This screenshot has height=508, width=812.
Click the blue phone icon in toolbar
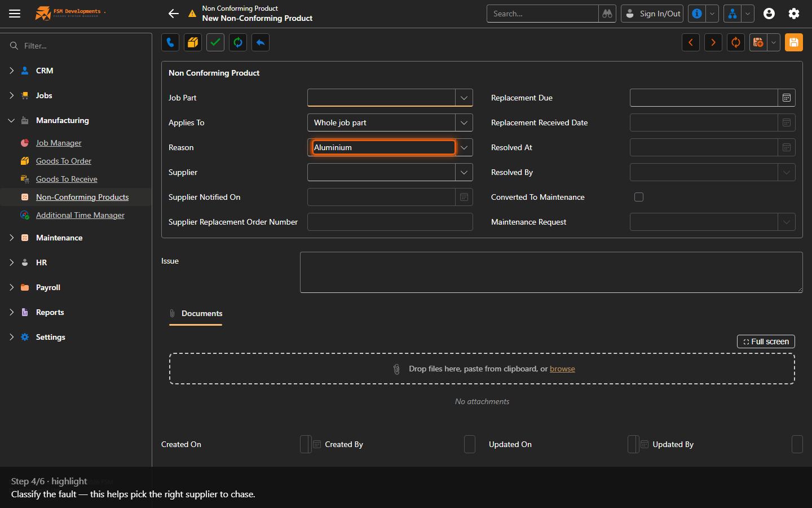pos(170,42)
